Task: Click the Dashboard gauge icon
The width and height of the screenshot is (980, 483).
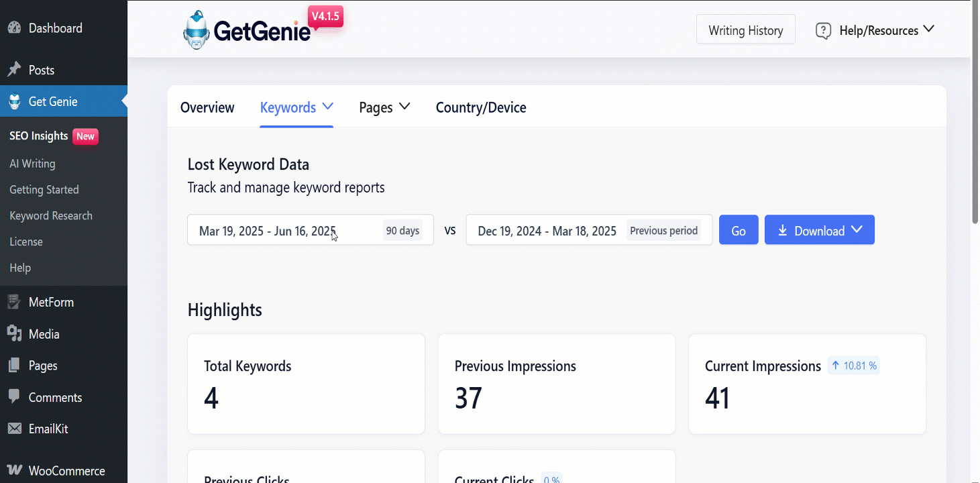Action: (x=14, y=28)
